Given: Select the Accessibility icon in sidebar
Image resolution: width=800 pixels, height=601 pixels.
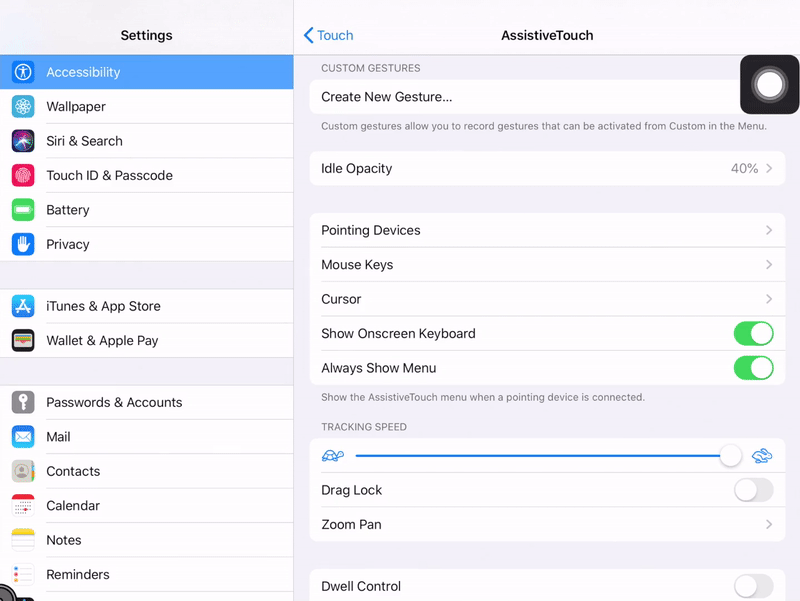Looking at the screenshot, I should tap(22, 72).
